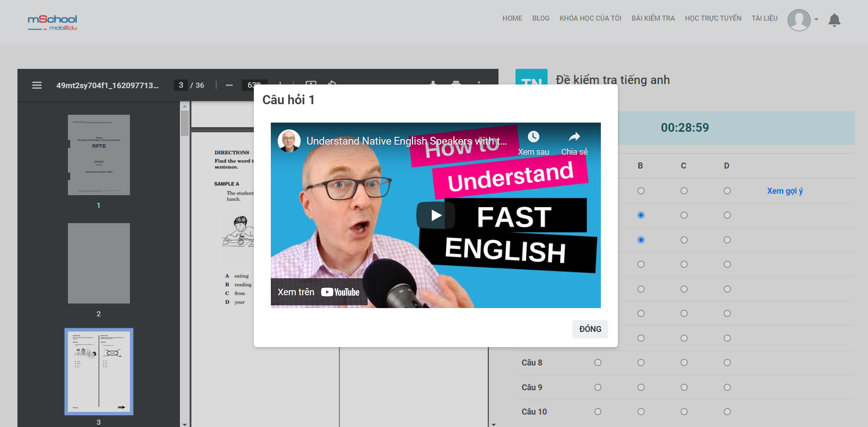The image size is (868, 427).
Task: Click the SAMPLE A label in the PDF
Action: pos(226,184)
